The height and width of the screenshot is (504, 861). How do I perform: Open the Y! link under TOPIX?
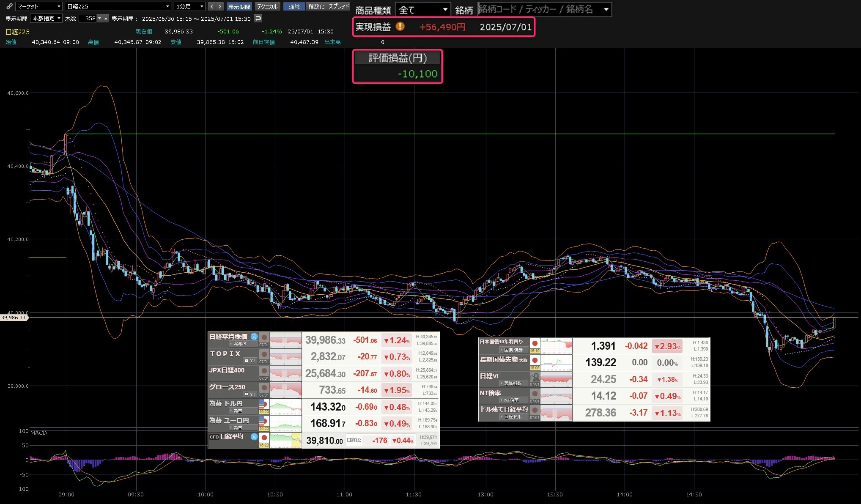250,361
